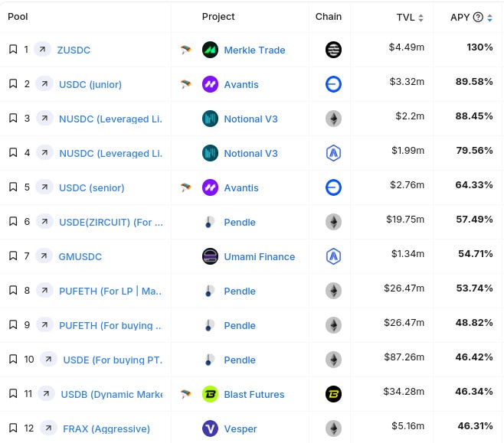Select the $19.75m TVL value
This screenshot has height=443, width=504.
405,220
